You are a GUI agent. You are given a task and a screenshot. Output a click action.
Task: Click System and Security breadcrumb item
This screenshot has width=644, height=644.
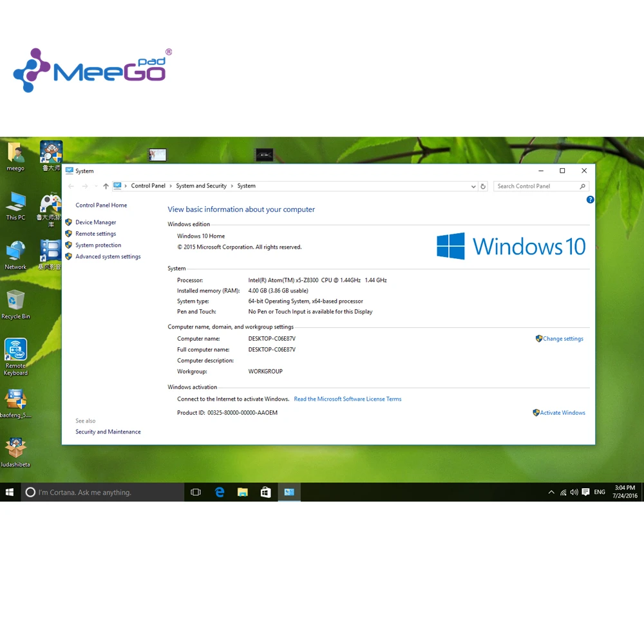coord(201,185)
